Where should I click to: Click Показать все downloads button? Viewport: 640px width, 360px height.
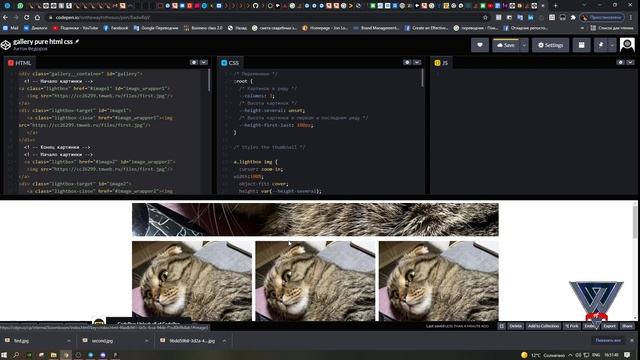pos(608,340)
